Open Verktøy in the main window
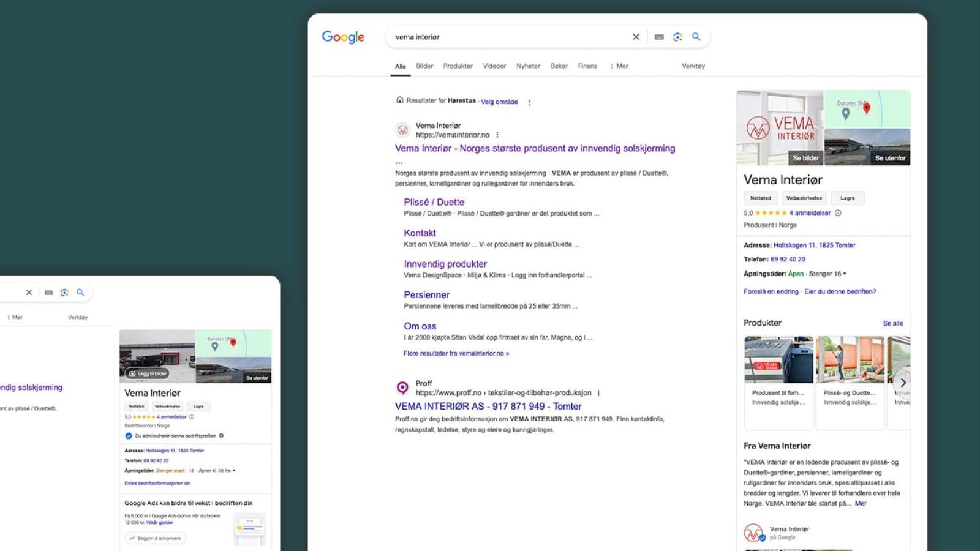The width and height of the screenshot is (980, 551). click(x=693, y=66)
